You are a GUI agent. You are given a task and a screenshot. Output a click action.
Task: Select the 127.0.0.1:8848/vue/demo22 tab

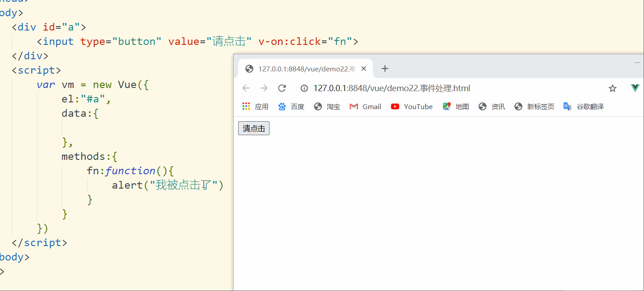point(305,69)
